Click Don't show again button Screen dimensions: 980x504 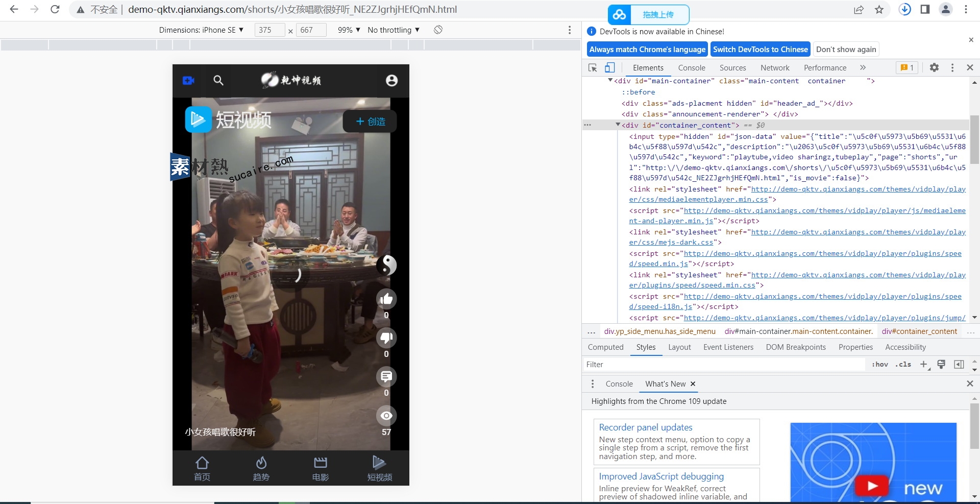(846, 50)
